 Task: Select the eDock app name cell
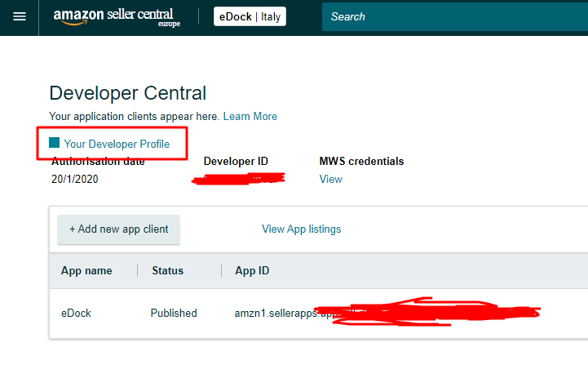(76, 314)
